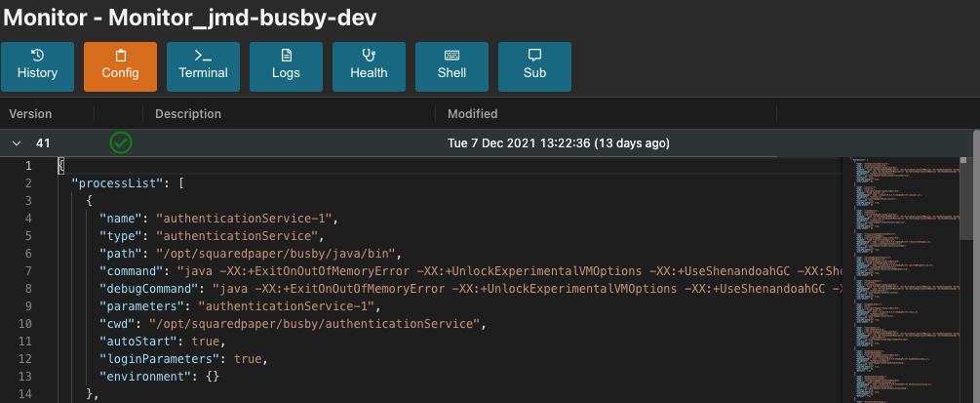Click the "debugCommand" key on line 8
980x403 pixels.
(x=149, y=289)
